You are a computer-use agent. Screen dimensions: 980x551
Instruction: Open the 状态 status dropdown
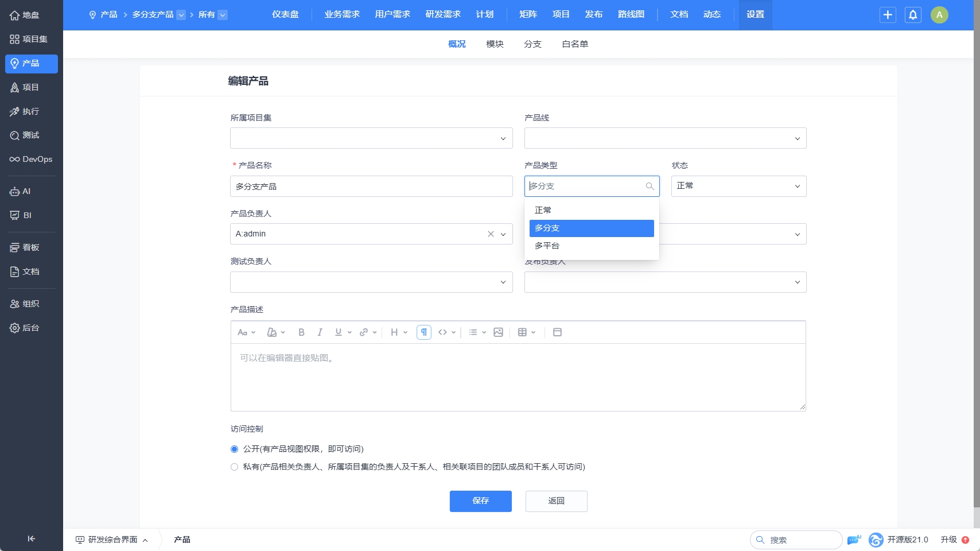click(738, 186)
